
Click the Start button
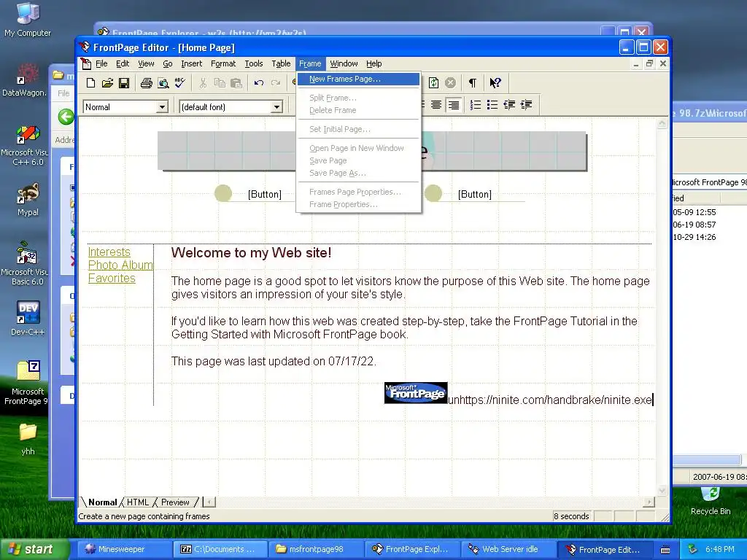(34, 549)
